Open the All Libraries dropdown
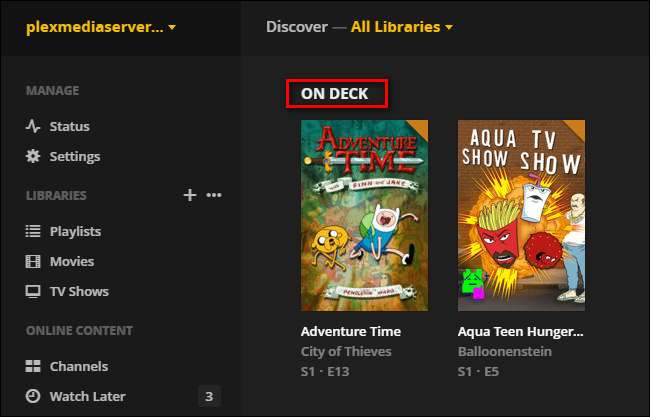 tap(401, 27)
